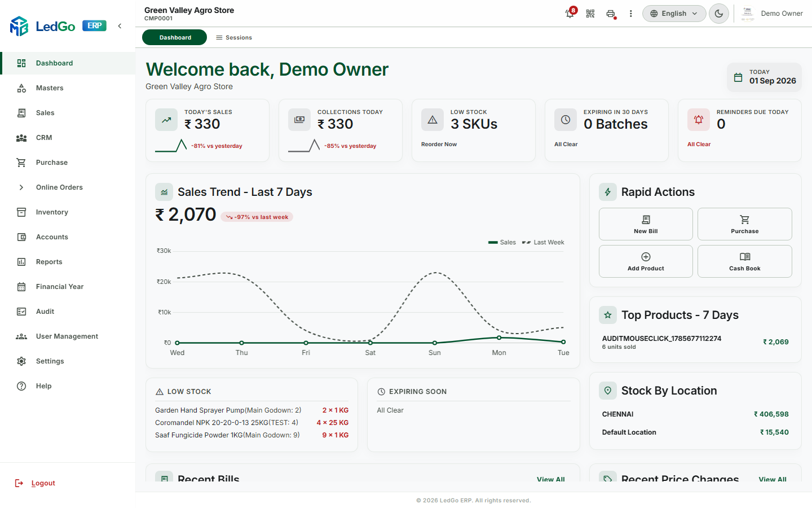This screenshot has height=508, width=812.
Task: Open Demo Owner profile menu
Action: coord(771,14)
